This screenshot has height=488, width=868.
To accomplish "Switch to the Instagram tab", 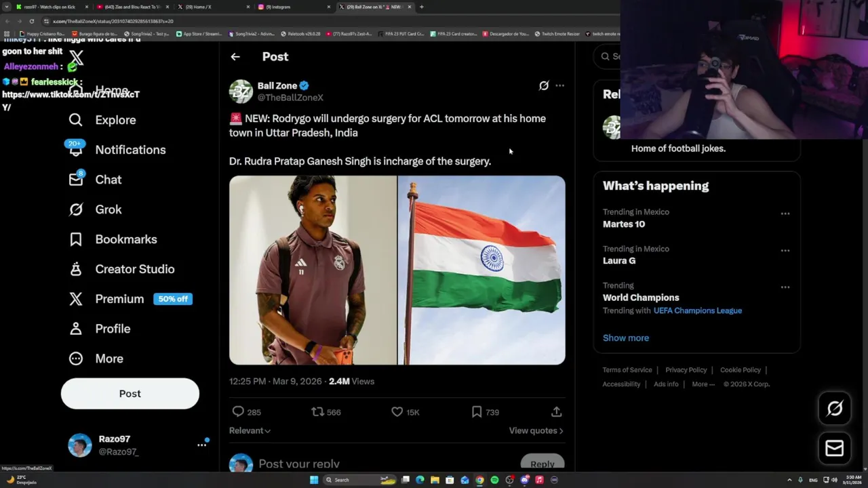I will tap(294, 7).
